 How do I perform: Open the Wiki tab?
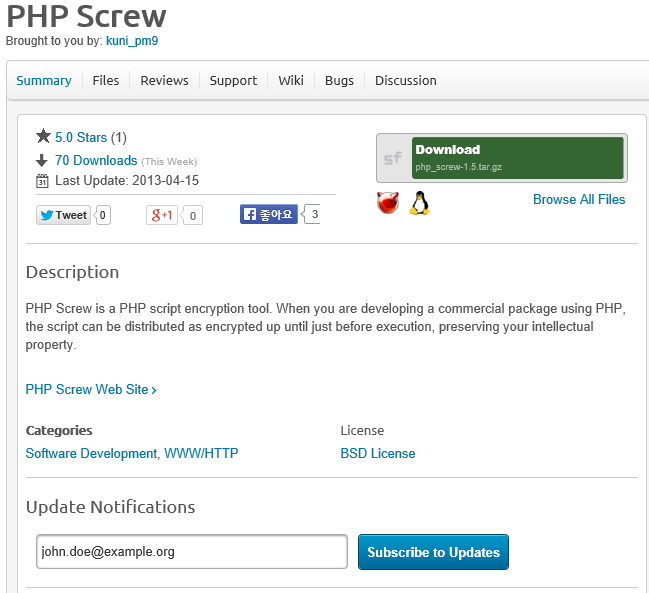[x=291, y=80]
